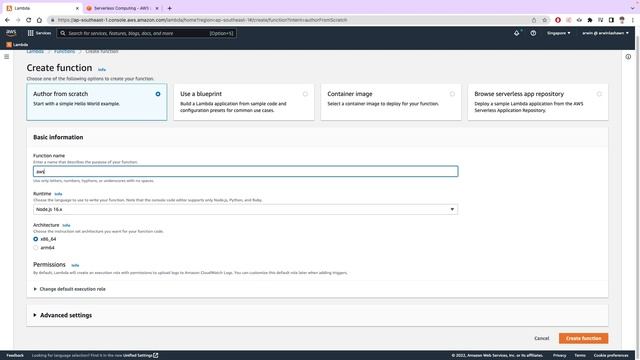Click the Lambda breadcrumb link

pyautogui.click(x=35, y=51)
